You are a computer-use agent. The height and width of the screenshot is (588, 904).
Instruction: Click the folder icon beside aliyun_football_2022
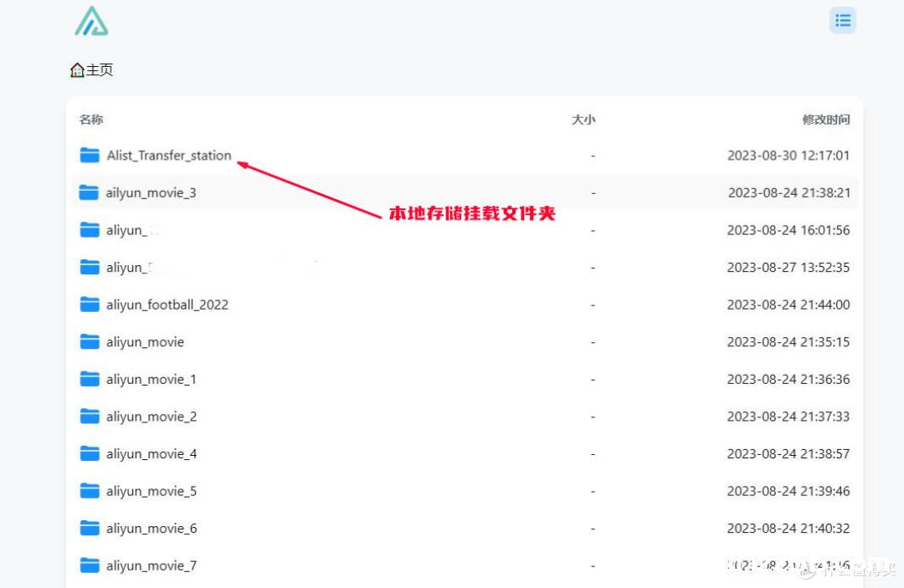click(x=89, y=304)
